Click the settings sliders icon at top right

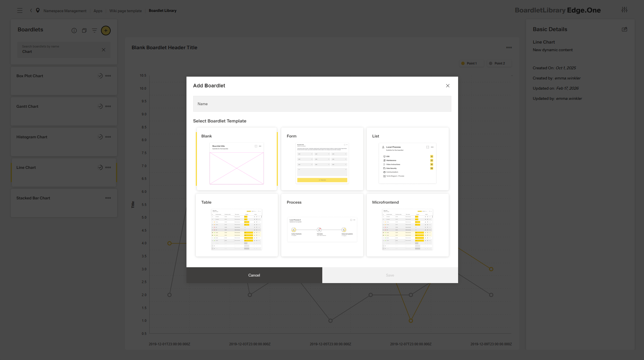coord(624,10)
